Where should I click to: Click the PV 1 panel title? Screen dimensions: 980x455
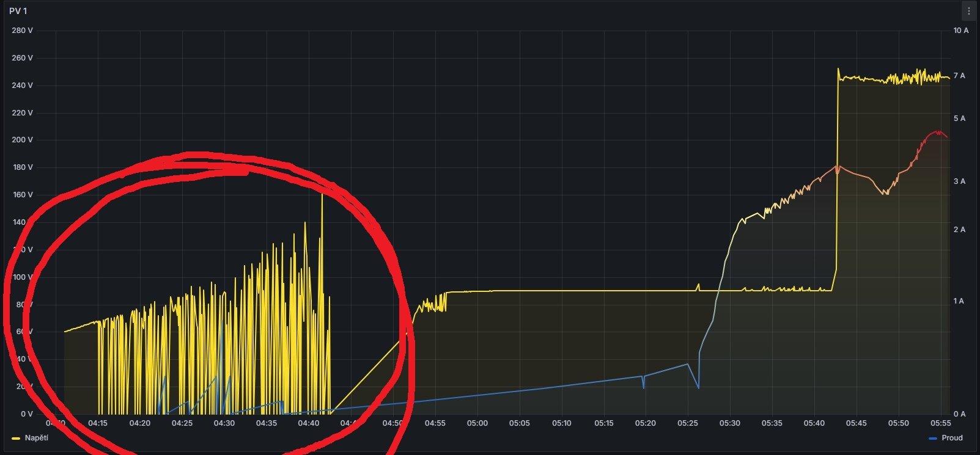point(18,11)
